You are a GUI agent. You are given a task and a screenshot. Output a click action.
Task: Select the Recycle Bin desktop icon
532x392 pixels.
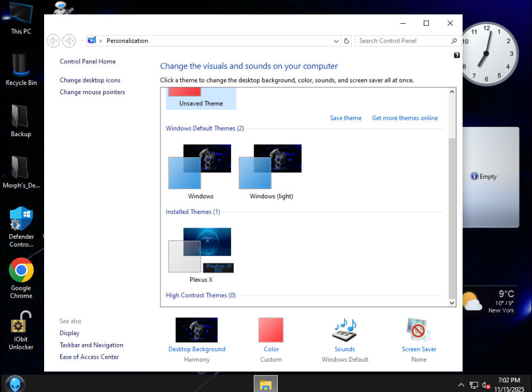point(21,66)
